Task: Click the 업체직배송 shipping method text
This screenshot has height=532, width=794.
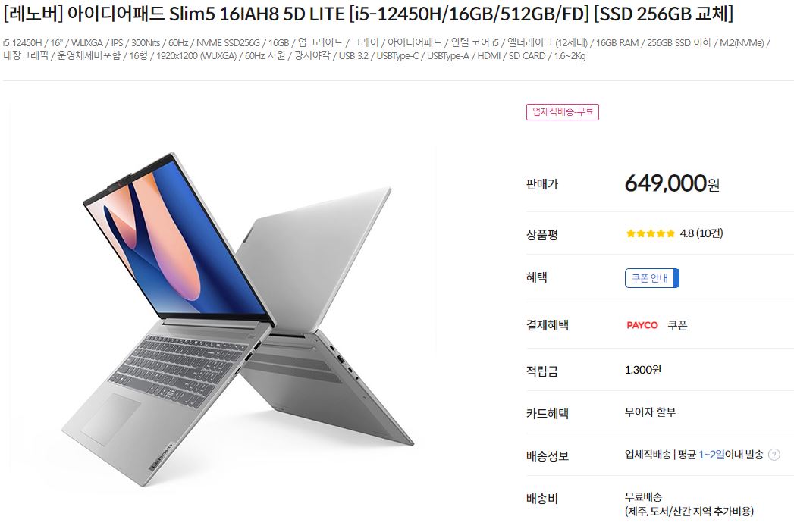Action: point(648,455)
